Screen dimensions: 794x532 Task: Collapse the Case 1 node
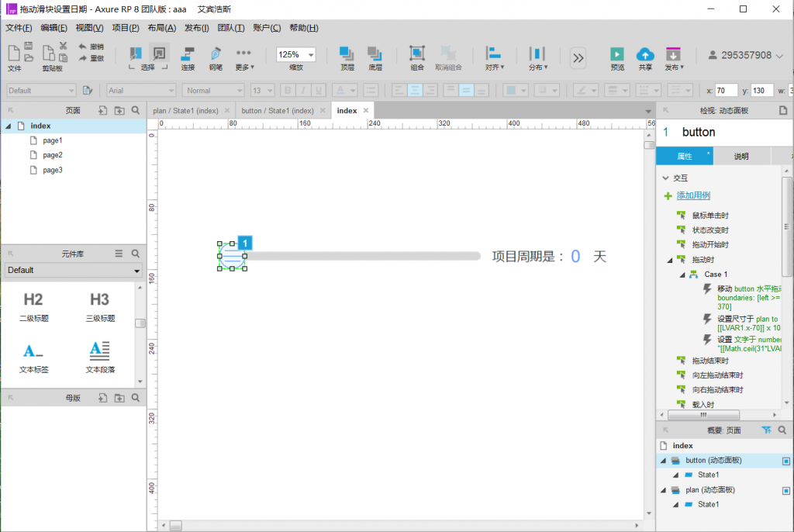(682, 275)
